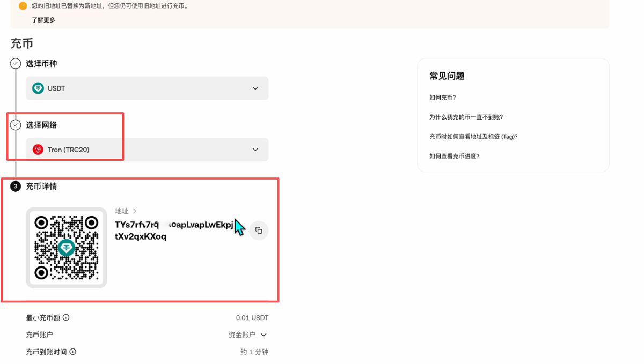
Task: Open the USDT currency dropdown
Action: point(255,88)
